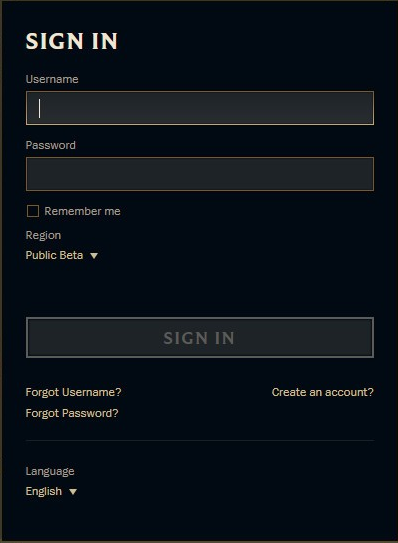
Task: Focus the Username input field
Action: pos(200,108)
